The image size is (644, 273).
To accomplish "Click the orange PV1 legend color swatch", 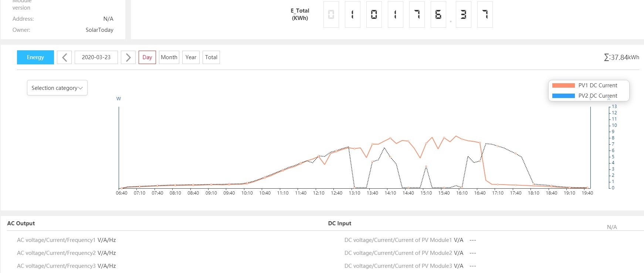I will [x=563, y=85].
